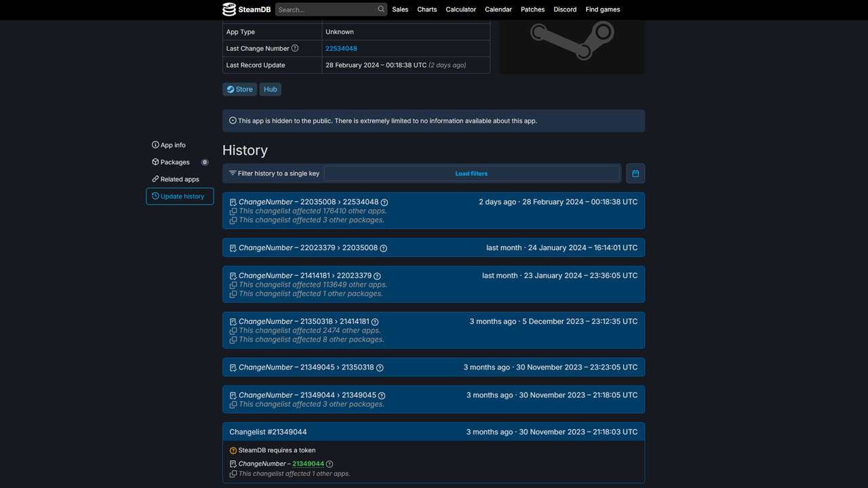The width and height of the screenshot is (868, 488).
Task: Click copy icon beside 'affected 8 other packages'
Action: pos(233,340)
